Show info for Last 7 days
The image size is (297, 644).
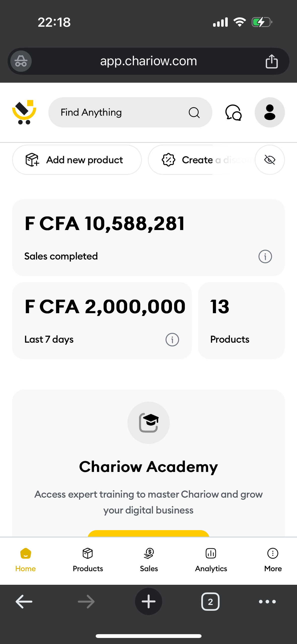pos(172,340)
